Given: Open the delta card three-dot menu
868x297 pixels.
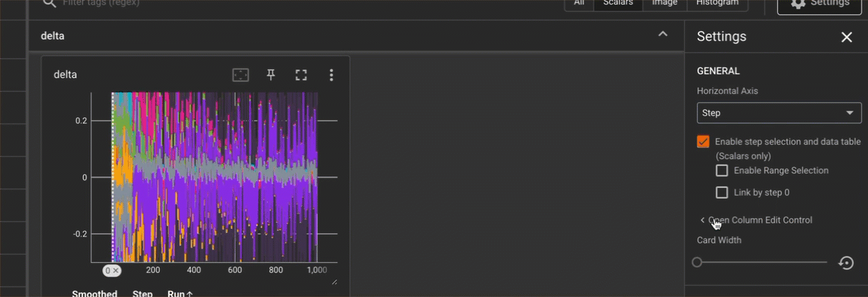Looking at the screenshot, I should coord(331,75).
